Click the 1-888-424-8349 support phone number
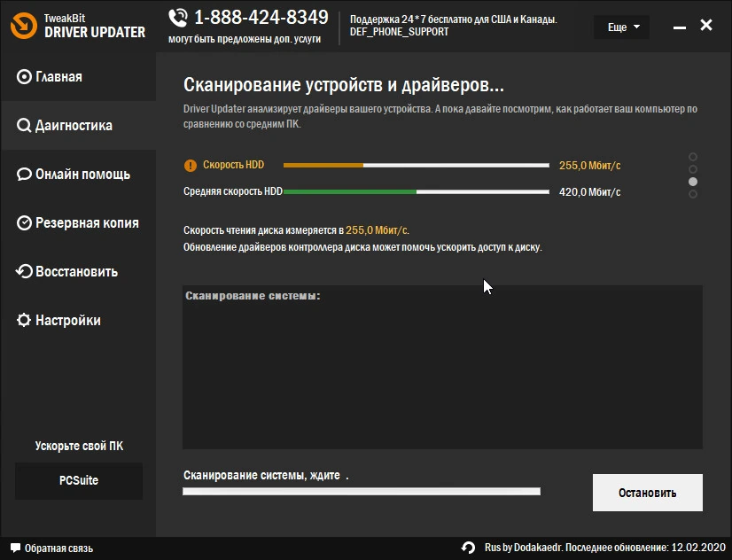The width and height of the screenshot is (732, 560). click(261, 17)
